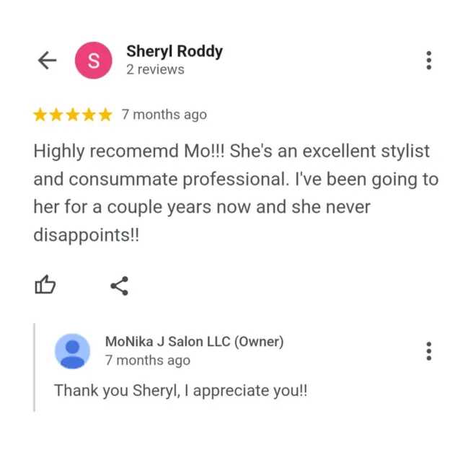This screenshot has height=476, width=476.
Task: View Sheryl's 2 reviews link
Action: (155, 69)
